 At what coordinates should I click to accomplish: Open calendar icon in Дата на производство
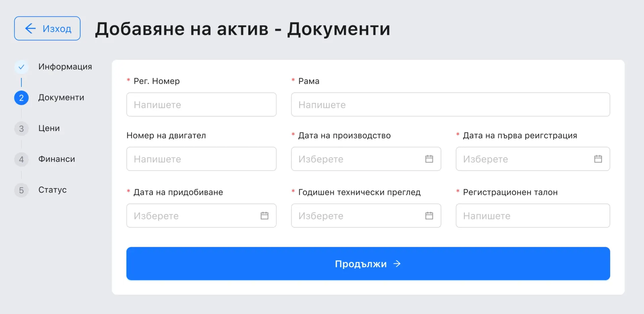[x=429, y=159]
